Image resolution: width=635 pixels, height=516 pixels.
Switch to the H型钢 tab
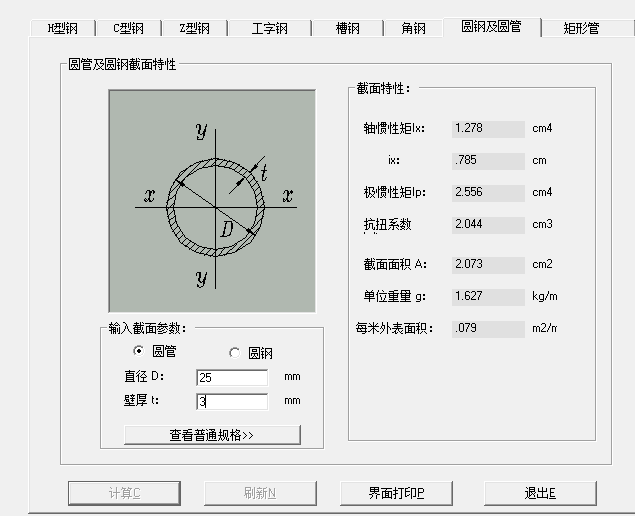tap(63, 28)
